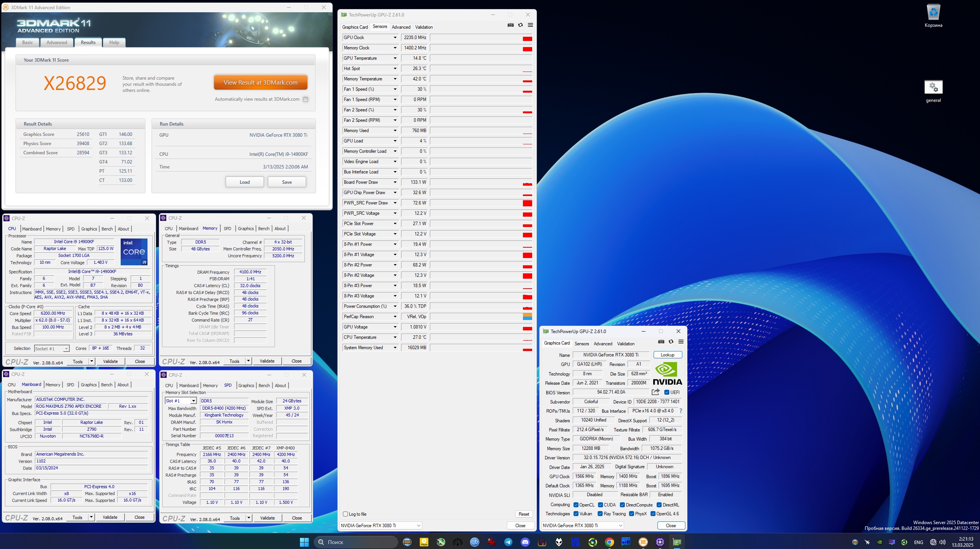
Task: Click Reset in GPU-Z Sensors window
Action: (524, 514)
